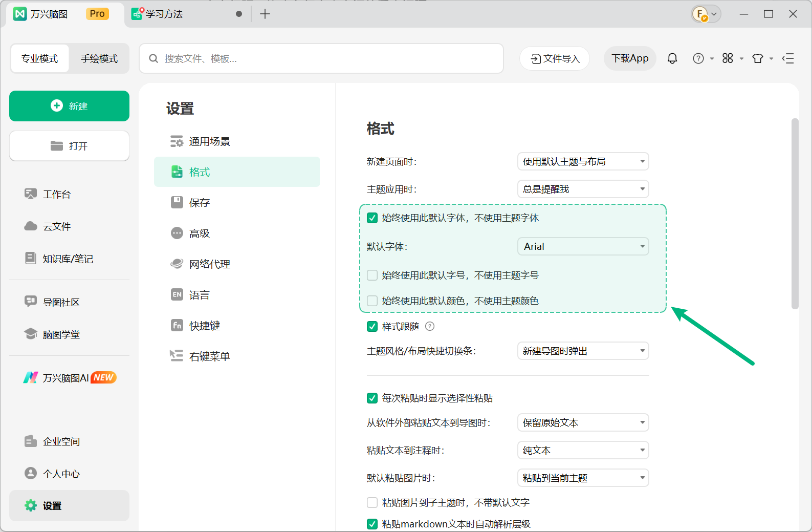
Task: Toggle the 样式跟随 checkbox
Action: click(x=372, y=327)
